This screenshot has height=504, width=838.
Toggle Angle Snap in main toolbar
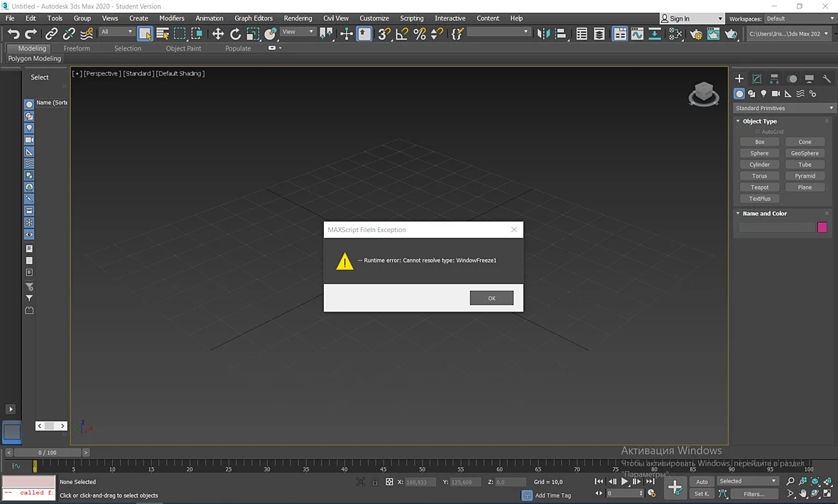click(402, 33)
